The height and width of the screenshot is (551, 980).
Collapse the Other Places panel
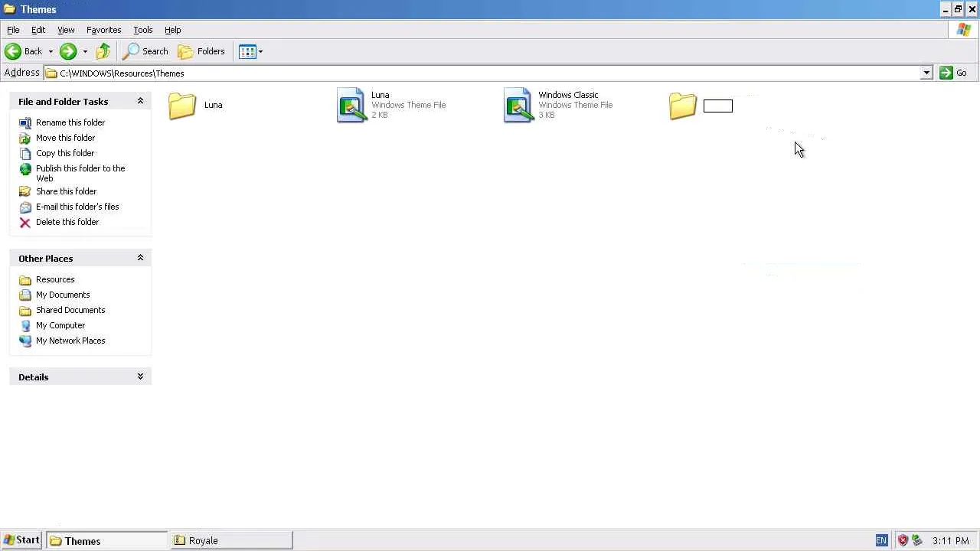(140, 258)
